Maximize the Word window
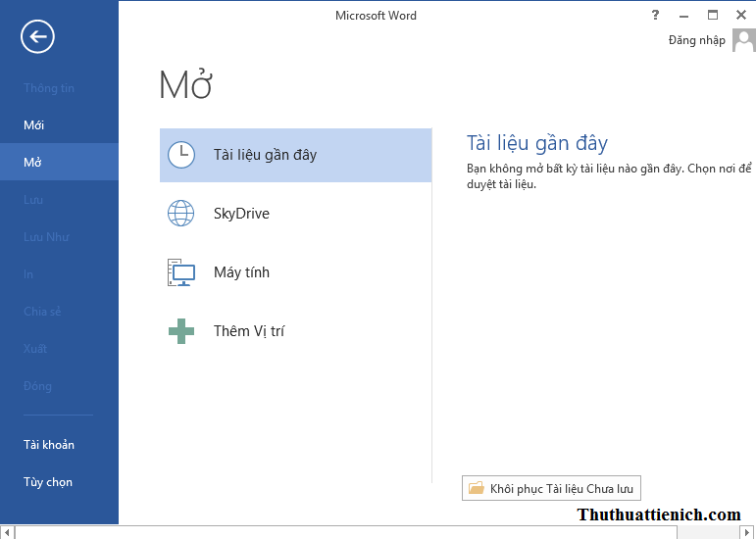Screen dimensions: 756x539 713,15
